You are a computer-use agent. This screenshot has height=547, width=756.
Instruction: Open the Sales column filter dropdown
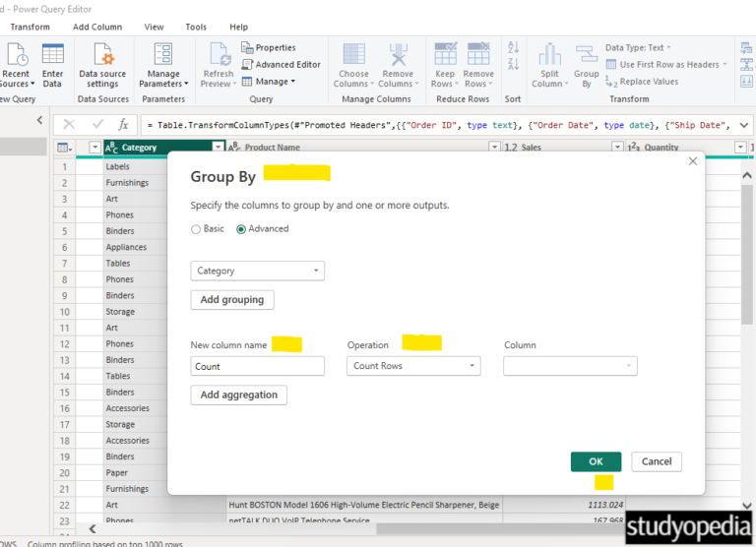(617, 147)
